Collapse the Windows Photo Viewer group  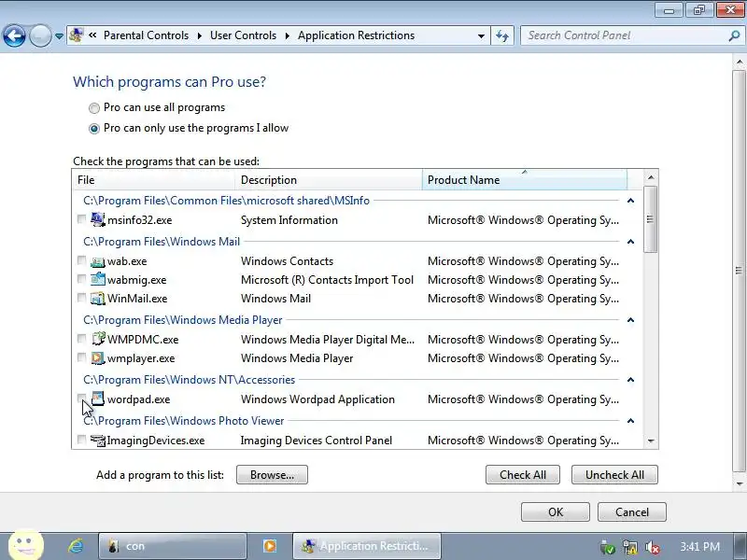[x=631, y=421]
